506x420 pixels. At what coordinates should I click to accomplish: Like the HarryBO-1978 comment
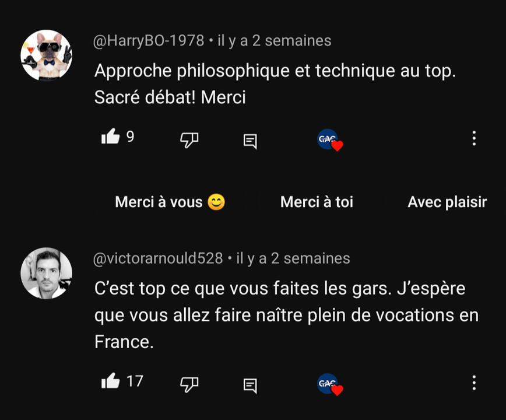point(111,138)
